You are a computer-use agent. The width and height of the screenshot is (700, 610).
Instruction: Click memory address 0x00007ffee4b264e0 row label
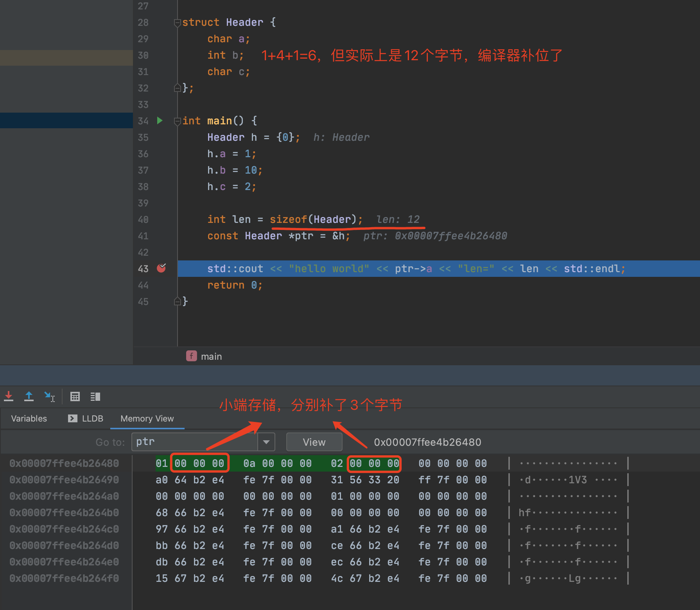[64, 562]
